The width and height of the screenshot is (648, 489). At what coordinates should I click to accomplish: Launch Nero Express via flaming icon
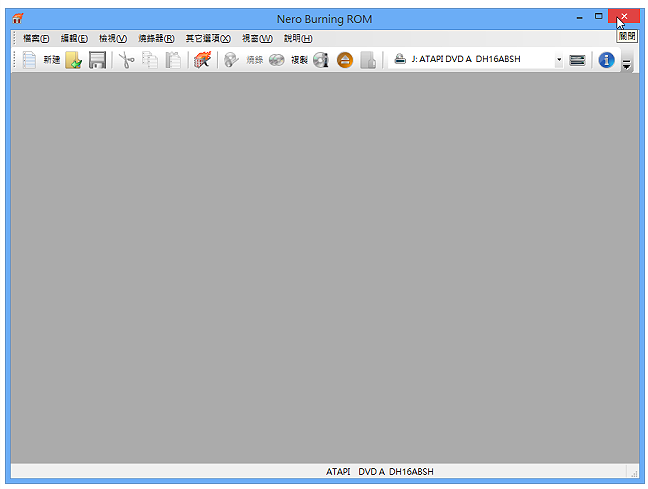202,60
